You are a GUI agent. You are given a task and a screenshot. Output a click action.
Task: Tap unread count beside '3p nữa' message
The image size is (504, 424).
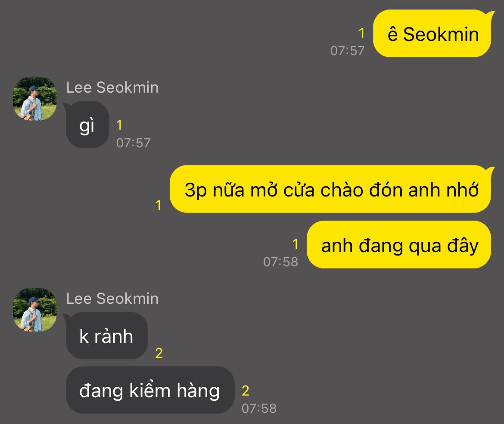point(158,206)
